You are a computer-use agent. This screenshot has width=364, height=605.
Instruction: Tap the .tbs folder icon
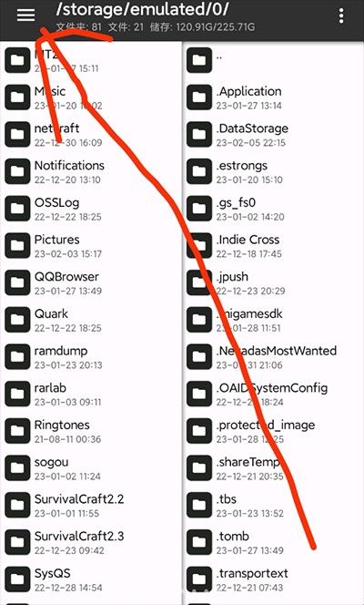(x=199, y=505)
